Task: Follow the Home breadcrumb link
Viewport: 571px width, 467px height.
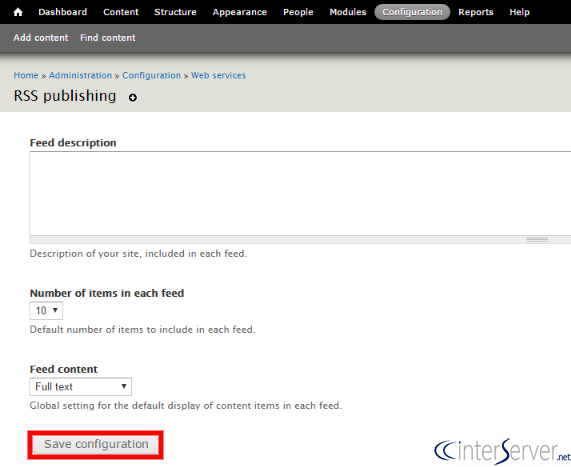Action: point(26,75)
